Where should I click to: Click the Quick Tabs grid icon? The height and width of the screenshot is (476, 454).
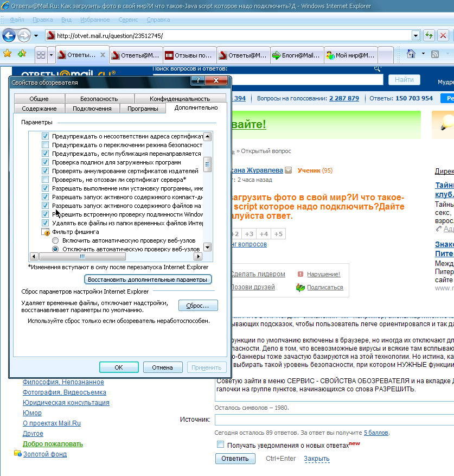tap(41, 55)
